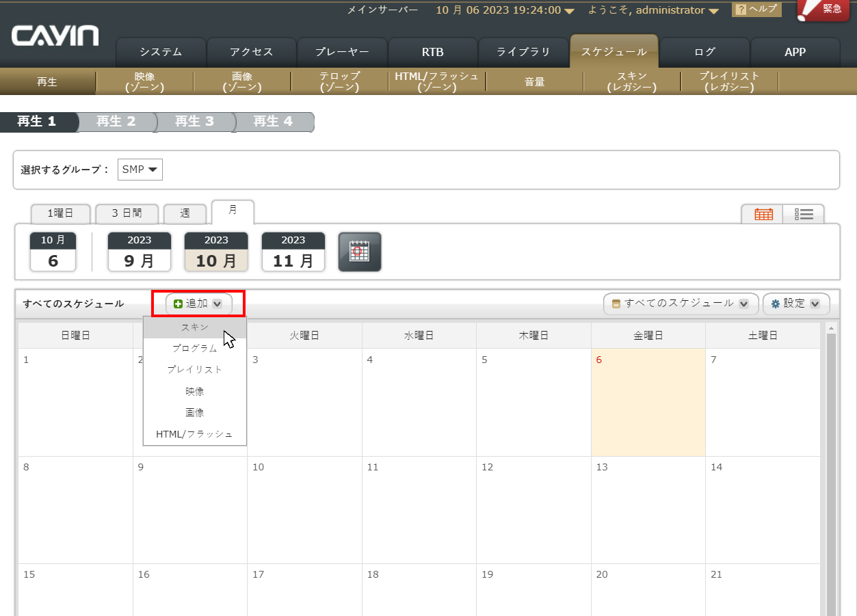Select the スケジュール tab
This screenshot has height=616, width=857.
614,52
